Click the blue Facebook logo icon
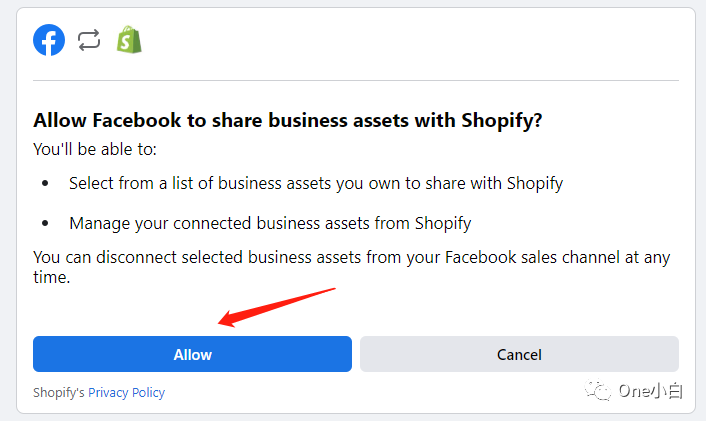Viewport: 706px width, 421px height. [x=49, y=40]
